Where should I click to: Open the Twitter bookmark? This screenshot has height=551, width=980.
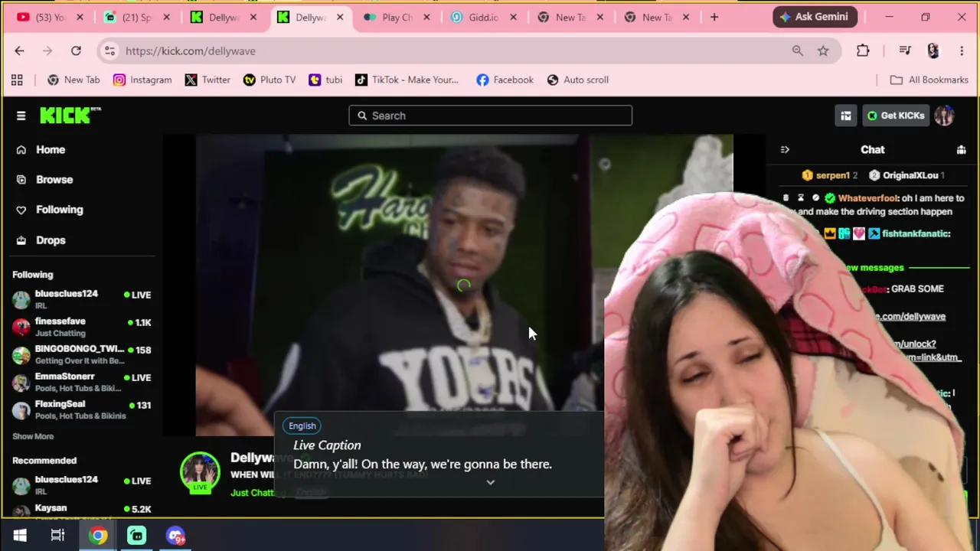point(207,80)
